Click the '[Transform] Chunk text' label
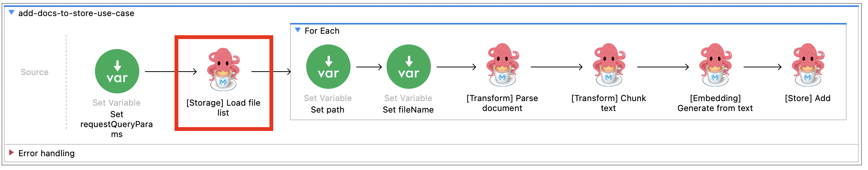The image size is (868, 170). click(609, 103)
